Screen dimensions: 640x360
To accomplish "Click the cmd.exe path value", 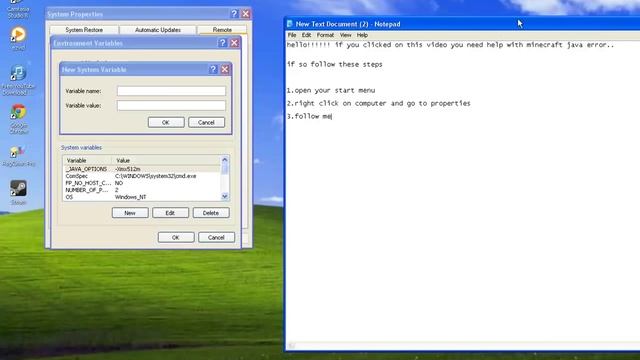I will coord(156,176).
